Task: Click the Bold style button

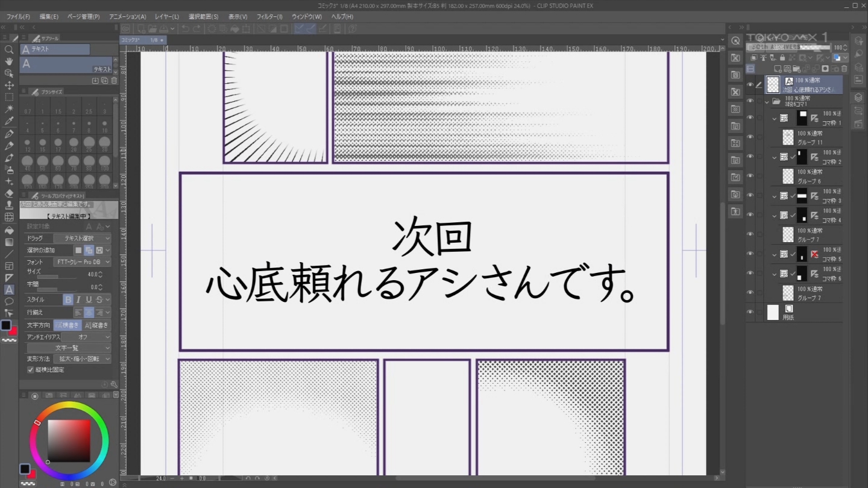Action: (68, 299)
